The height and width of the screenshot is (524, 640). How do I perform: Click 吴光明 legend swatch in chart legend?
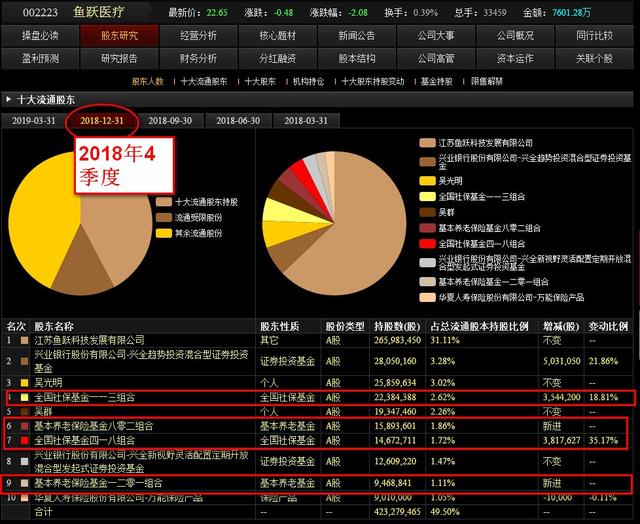point(427,181)
